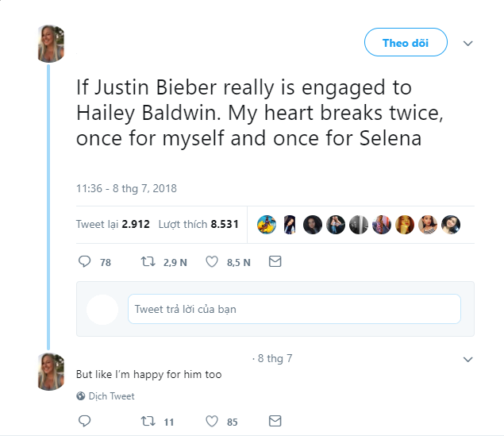Open the main tweet author's avatar
This screenshot has width=504, height=436.
coord(51,44)
